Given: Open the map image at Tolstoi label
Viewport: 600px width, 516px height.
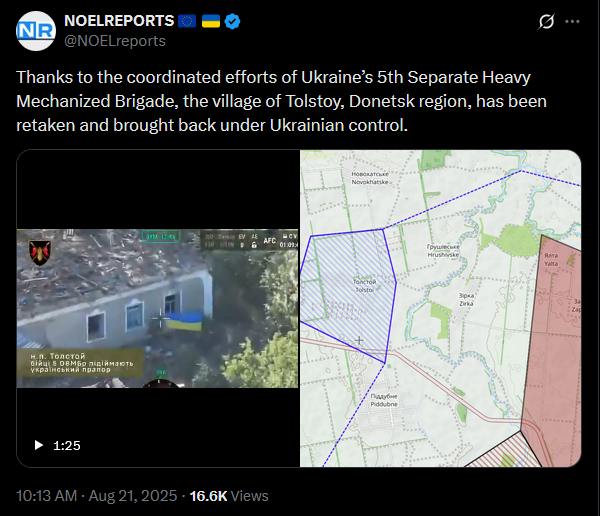Looking at the screenshot, I should [x=364, y=286].
